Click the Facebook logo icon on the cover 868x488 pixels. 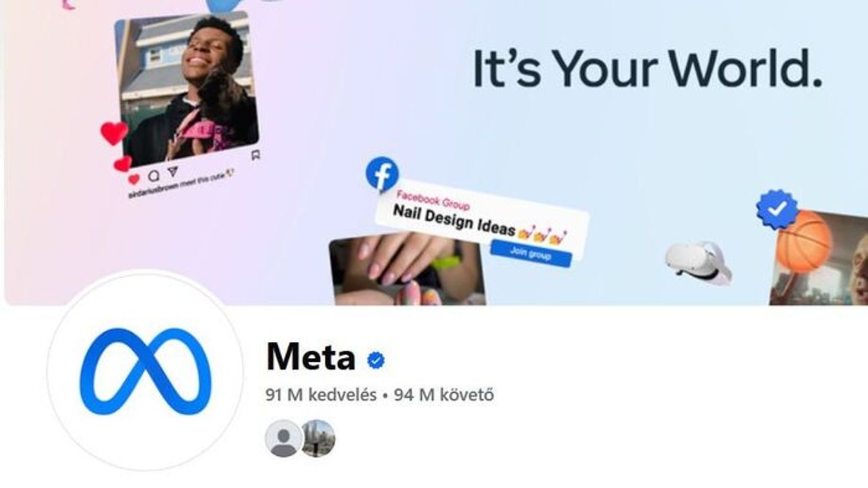[382, 174]
